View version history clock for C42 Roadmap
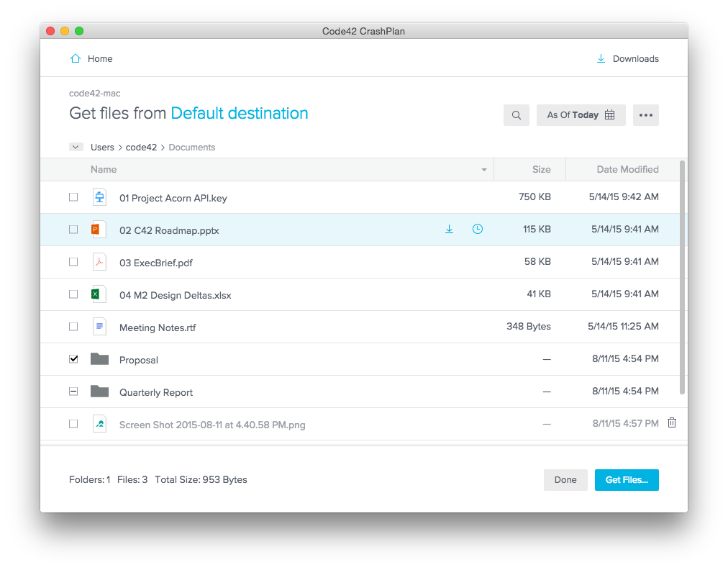The image size is (728, 570). [x=478, y=230]
